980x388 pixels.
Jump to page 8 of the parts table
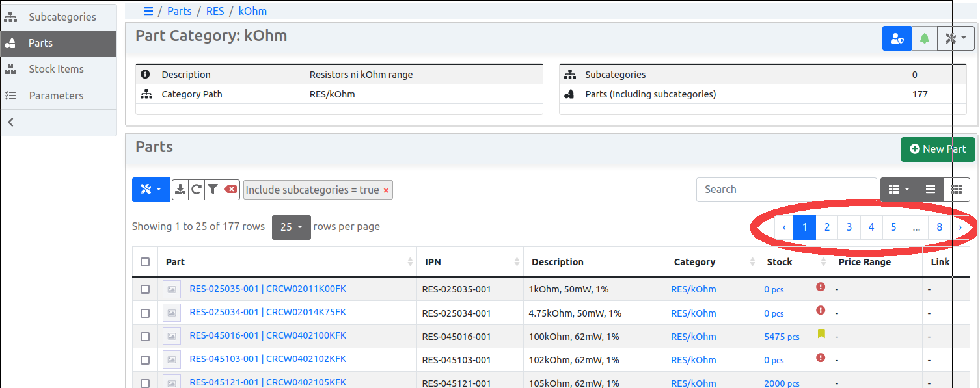pyautogui.click(x=939, y=227)
